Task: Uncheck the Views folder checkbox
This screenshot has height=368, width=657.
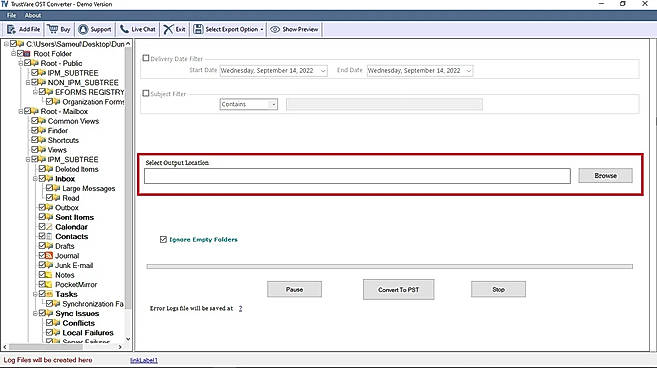Action: [35, 150]
